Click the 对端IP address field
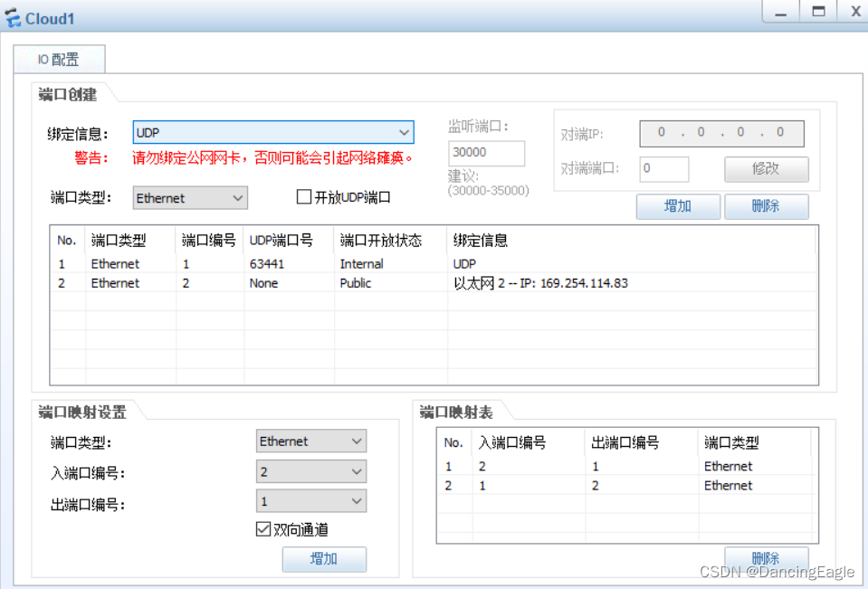This screenshot has width=868, height=589. [x=721, y=133]
